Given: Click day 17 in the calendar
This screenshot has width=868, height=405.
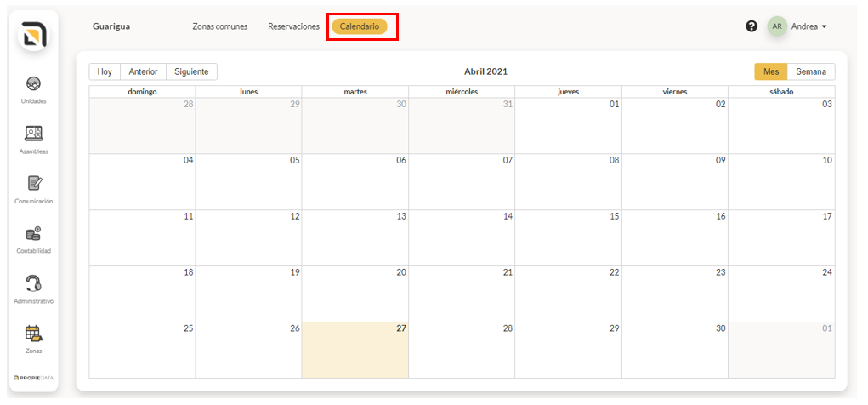Looking at the screenshot, I should pyautogui.click(x=781, y=237).
